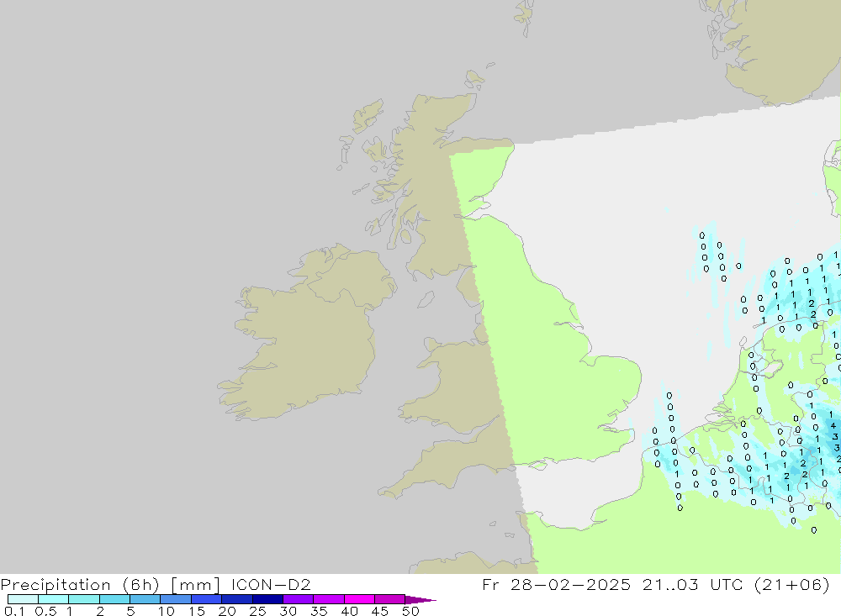Screen dimensions: 841x616
Task: Select the "15" legend tick label
Action: click(197, 611)
